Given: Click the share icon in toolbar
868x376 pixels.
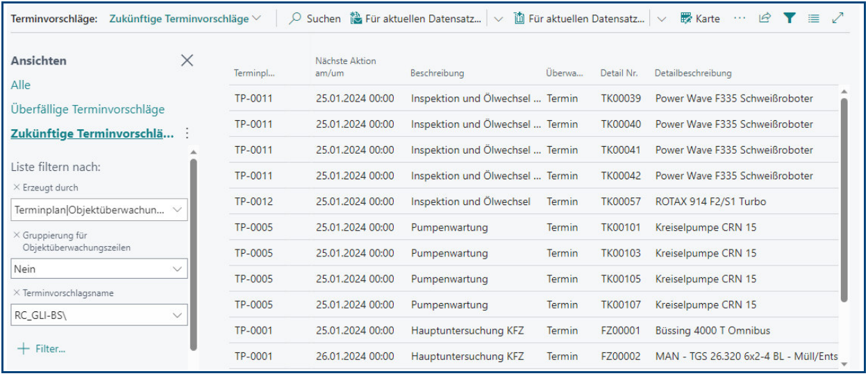Looking at the screenshot, I should pos(765,19).
